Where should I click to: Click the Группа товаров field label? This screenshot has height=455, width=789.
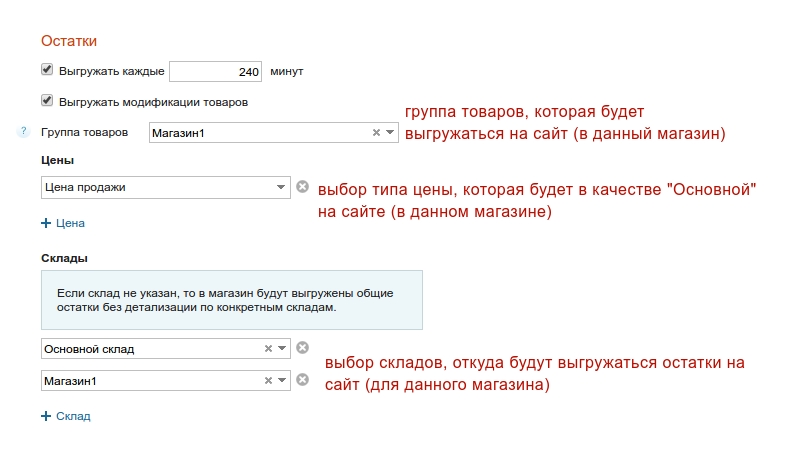[x=85, y=132]
